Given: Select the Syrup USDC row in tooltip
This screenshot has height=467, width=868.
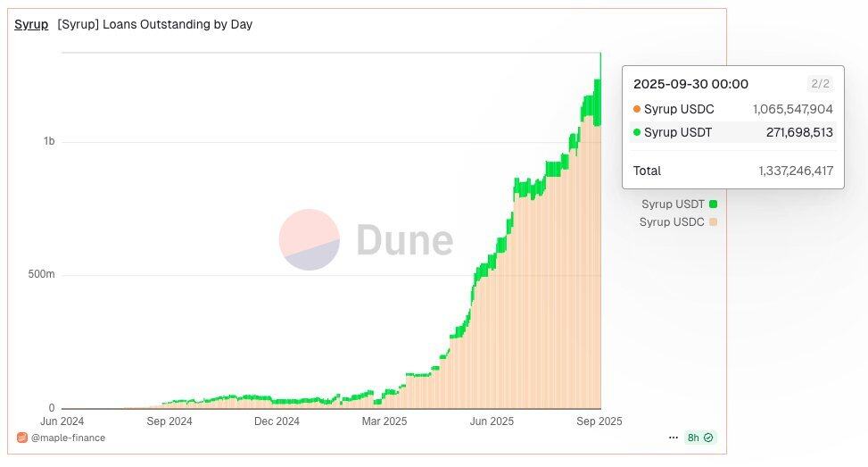Looking at the screenshot, I should [x=732, y=109].
